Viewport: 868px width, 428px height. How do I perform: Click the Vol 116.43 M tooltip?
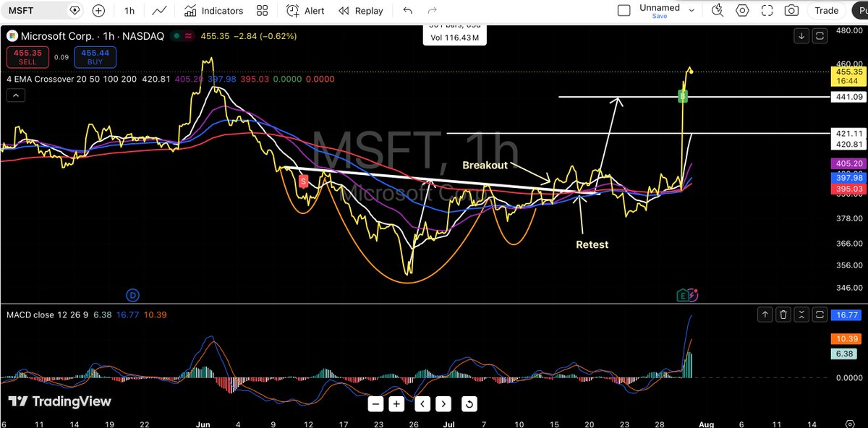455,36
